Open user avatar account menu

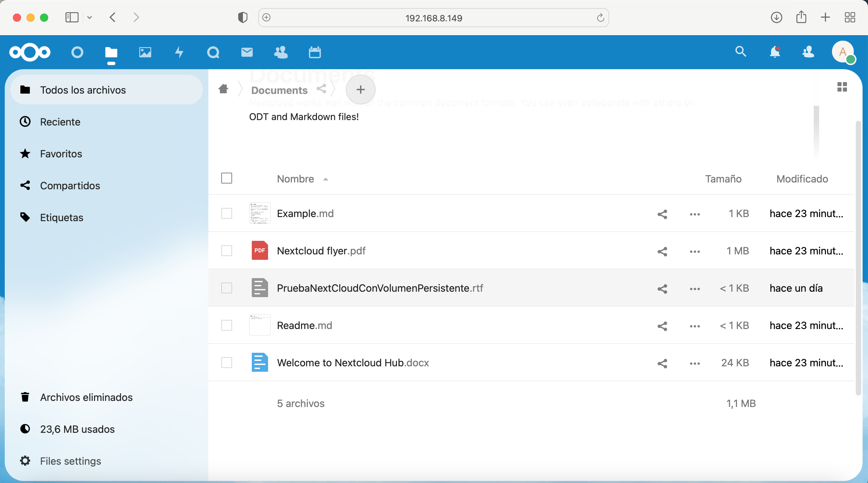point(843,52)
